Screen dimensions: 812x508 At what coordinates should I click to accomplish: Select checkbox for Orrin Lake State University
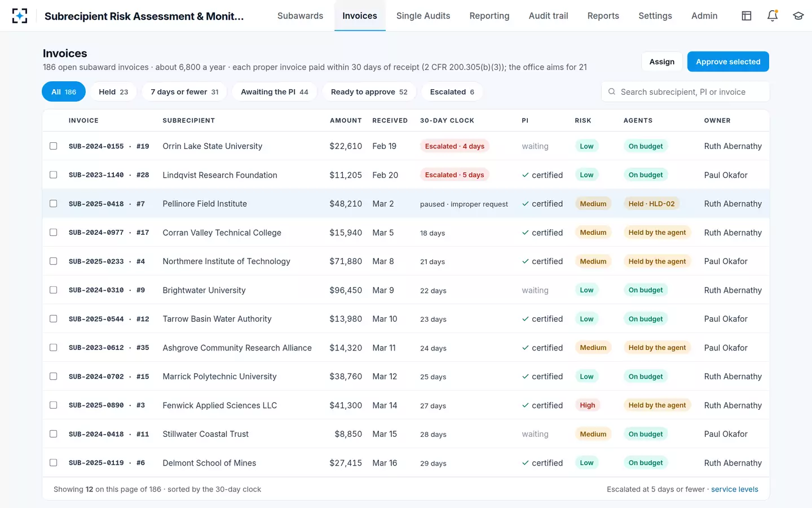click(54, 146)
